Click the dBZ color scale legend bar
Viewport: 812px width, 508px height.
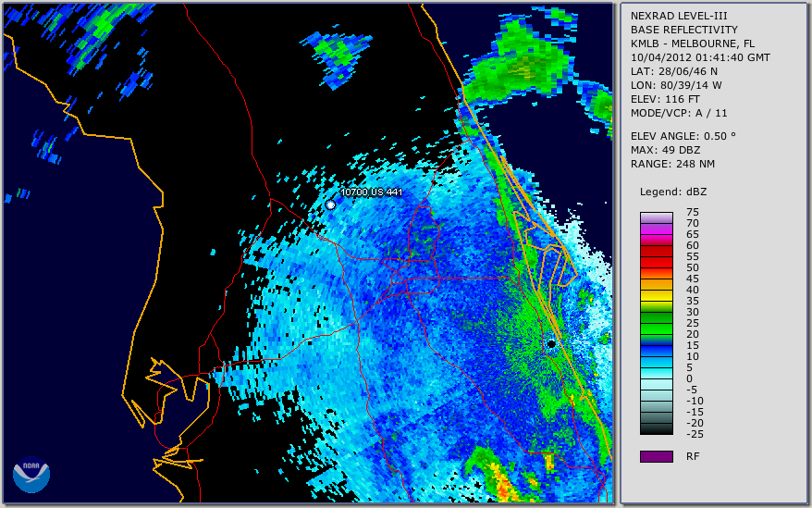[x=656, y=323]
